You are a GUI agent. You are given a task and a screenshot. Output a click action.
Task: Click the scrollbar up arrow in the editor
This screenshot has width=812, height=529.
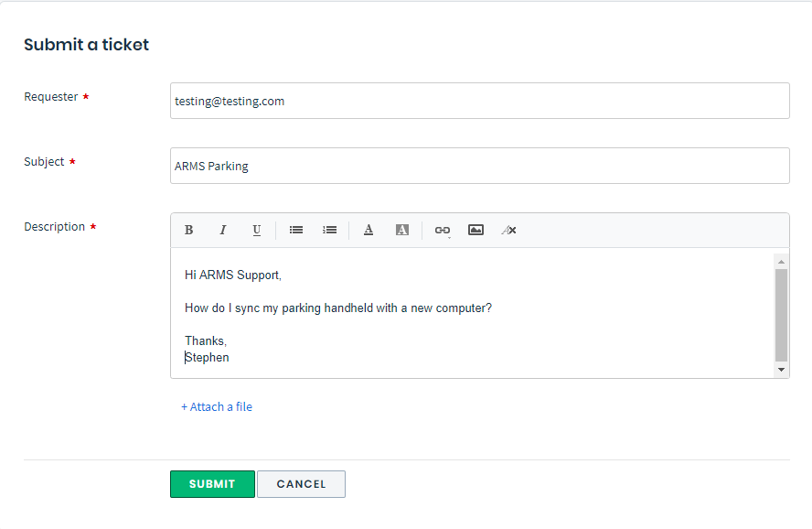click(781, 260)
